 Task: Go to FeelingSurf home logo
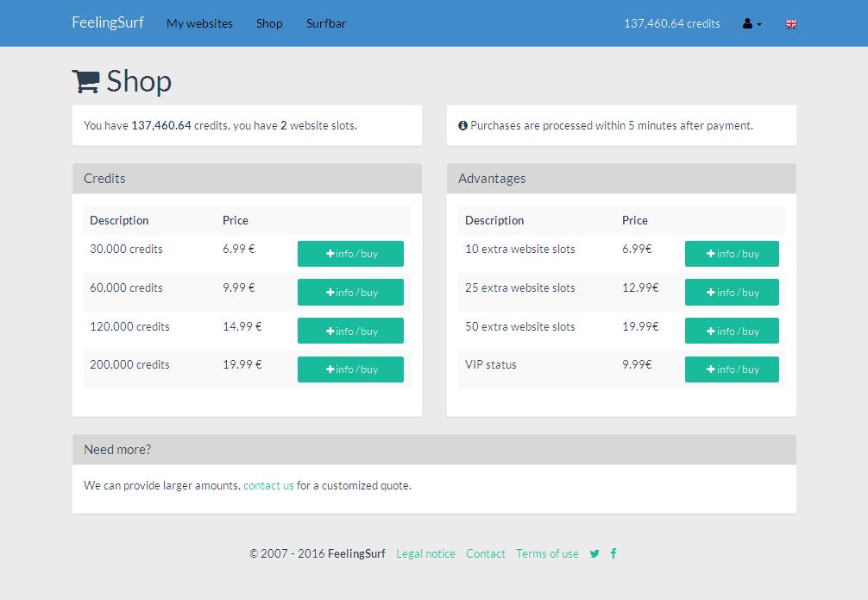[x=108, y=22]
